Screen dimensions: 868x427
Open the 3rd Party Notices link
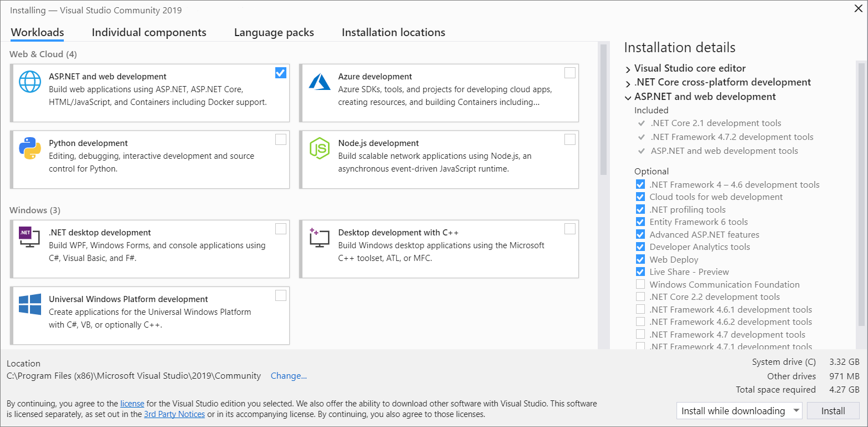point(174,414)
